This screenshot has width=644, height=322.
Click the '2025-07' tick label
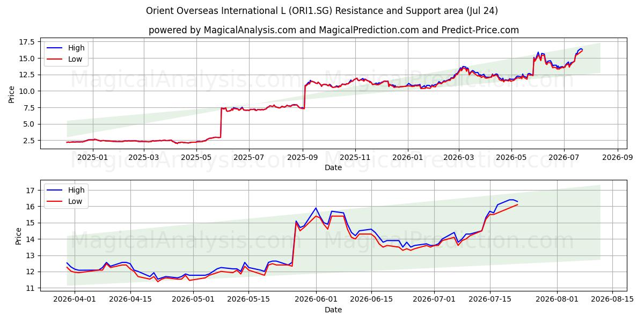point(249,157)
